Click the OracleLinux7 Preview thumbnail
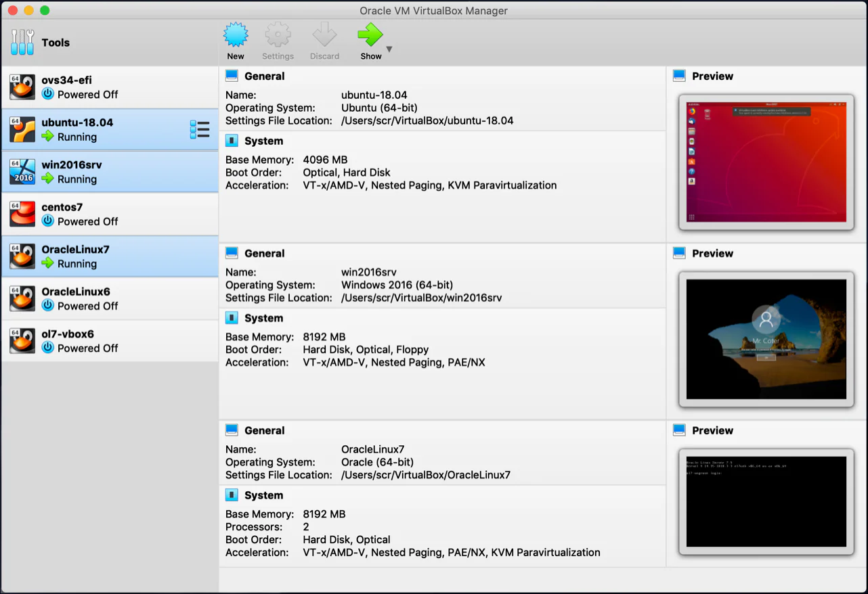Viewport: 868px width, 594px height. tap(766, 501)
